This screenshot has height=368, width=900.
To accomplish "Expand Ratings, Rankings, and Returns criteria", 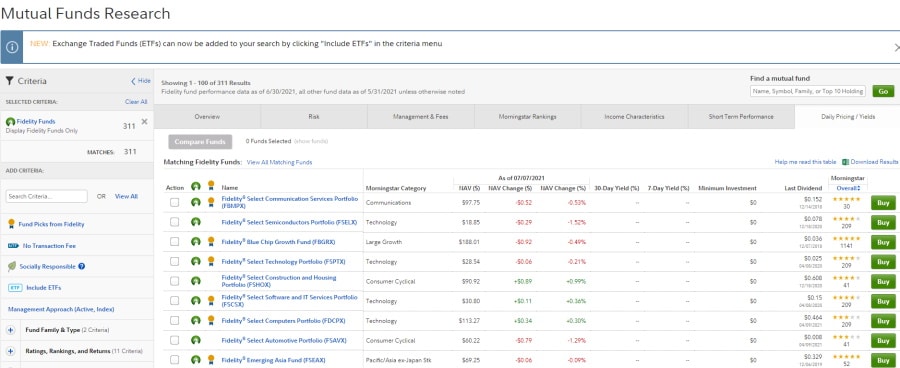I will click(10, 351).
